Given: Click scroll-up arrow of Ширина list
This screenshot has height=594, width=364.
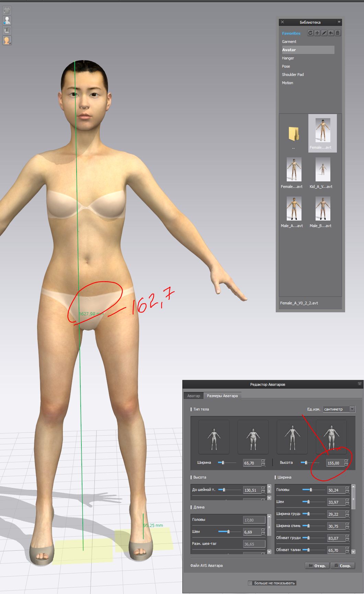Looking at the screenshot, I should tap(353, 487).
